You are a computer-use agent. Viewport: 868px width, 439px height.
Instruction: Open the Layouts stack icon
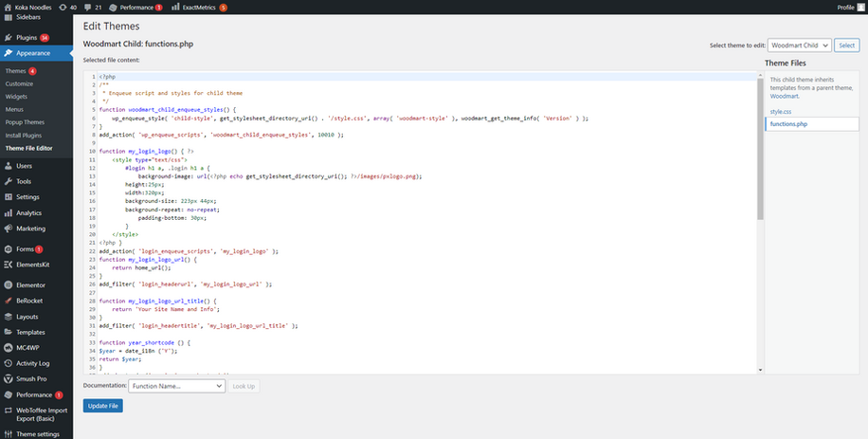(9, 317)
